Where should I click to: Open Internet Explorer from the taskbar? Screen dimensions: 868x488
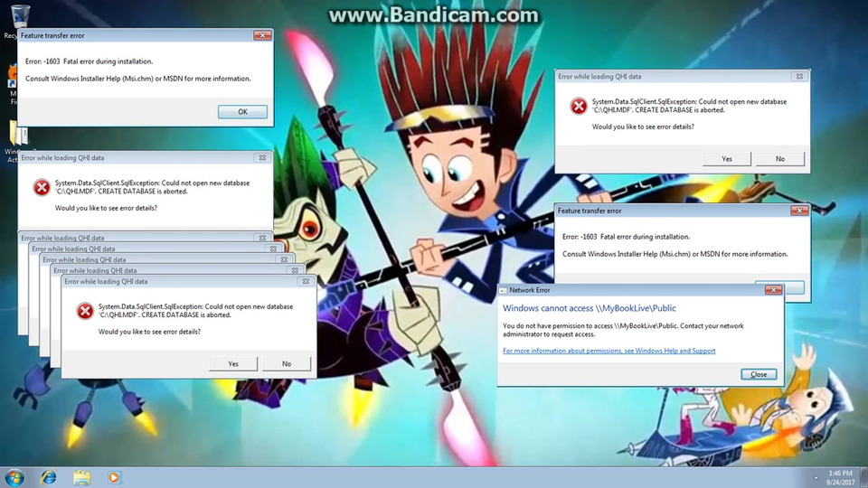click(49, 477)
